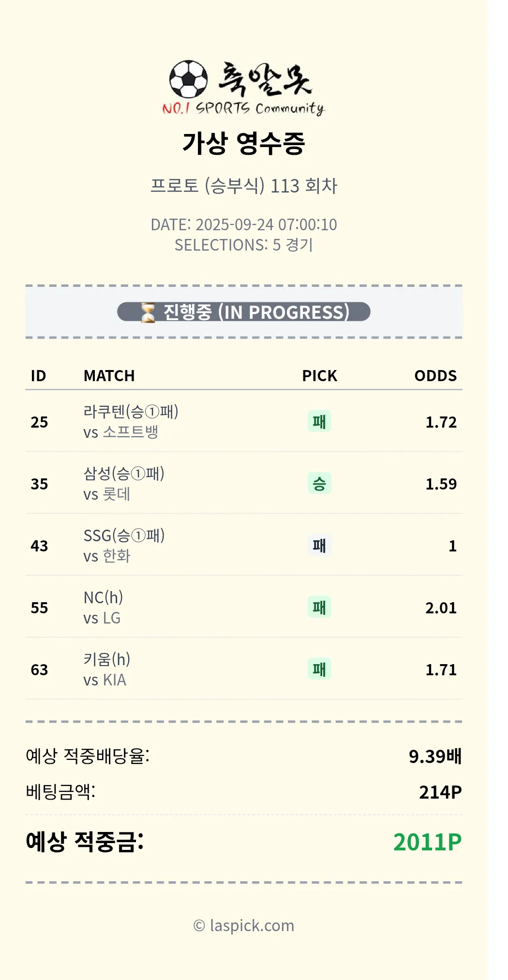Click the 패 pick badge for NC vs LG
This screenshot has width=508, height=980.
tap(319, 607)
